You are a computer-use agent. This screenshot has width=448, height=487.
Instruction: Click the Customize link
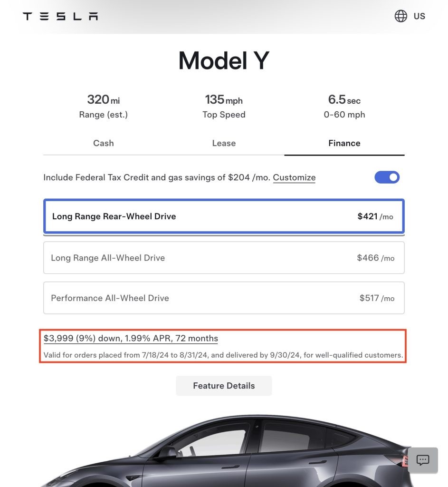294,177
